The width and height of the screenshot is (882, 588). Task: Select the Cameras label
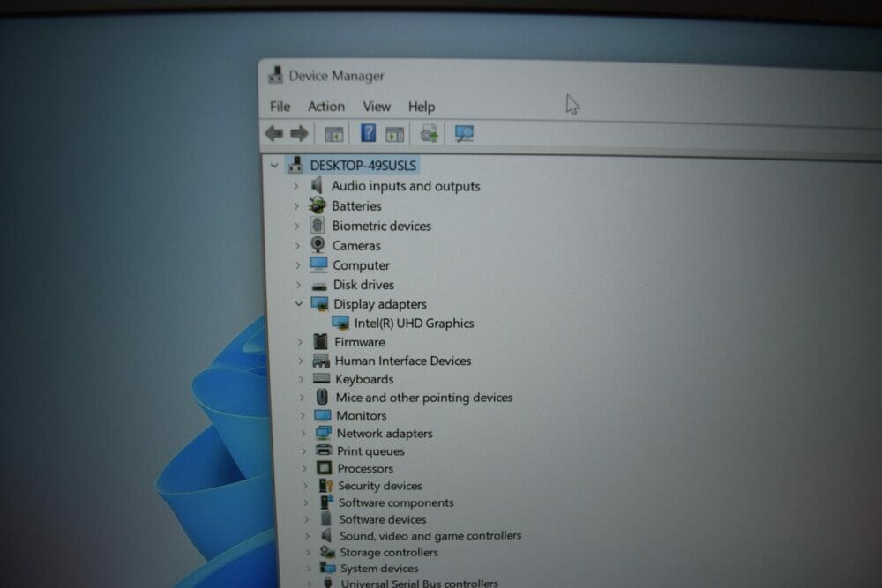pos(356,246)
